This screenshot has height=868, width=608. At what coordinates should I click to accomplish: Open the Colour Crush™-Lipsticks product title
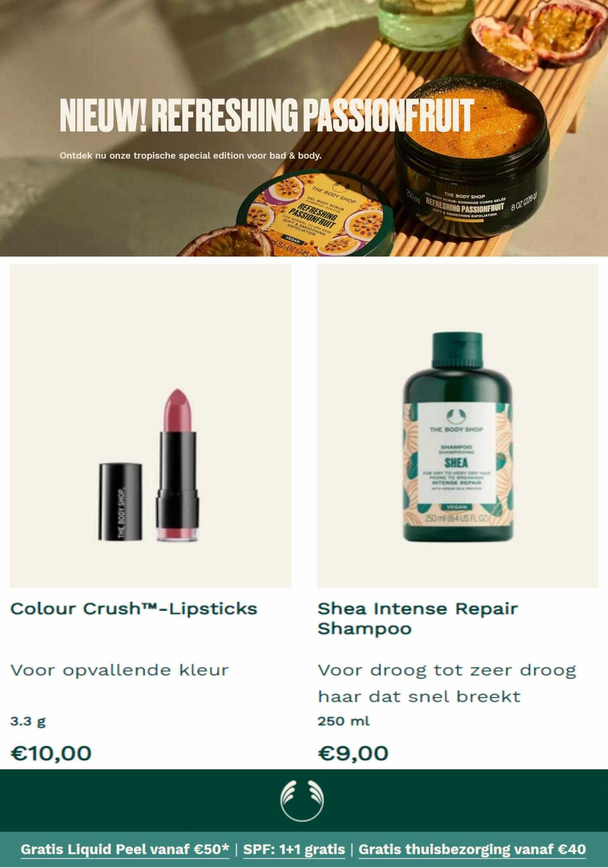[x=134, y=608]
